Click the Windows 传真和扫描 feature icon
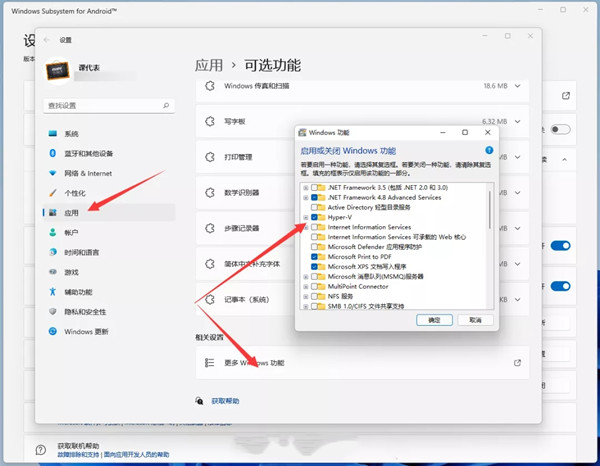 210,86
